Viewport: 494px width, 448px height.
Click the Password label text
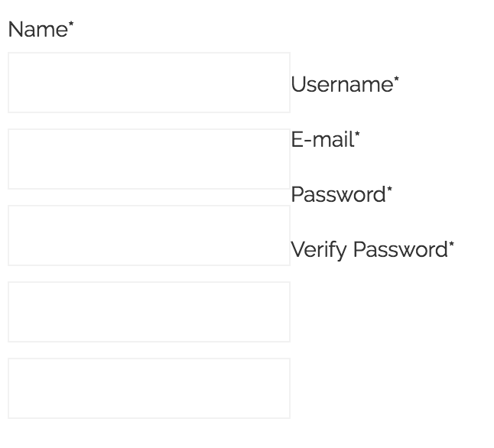coord(338,195)
